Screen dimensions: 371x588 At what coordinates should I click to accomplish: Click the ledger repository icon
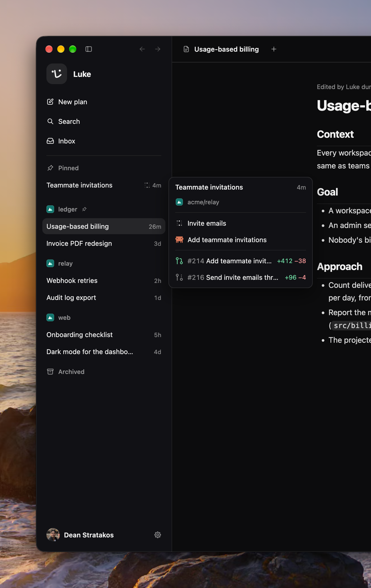[x=50, y=209]
